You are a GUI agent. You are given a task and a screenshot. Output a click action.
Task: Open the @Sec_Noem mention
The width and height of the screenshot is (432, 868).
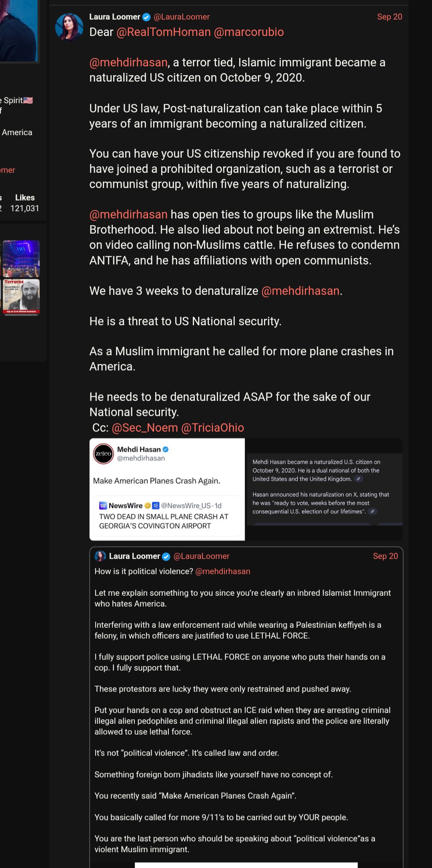145,428
